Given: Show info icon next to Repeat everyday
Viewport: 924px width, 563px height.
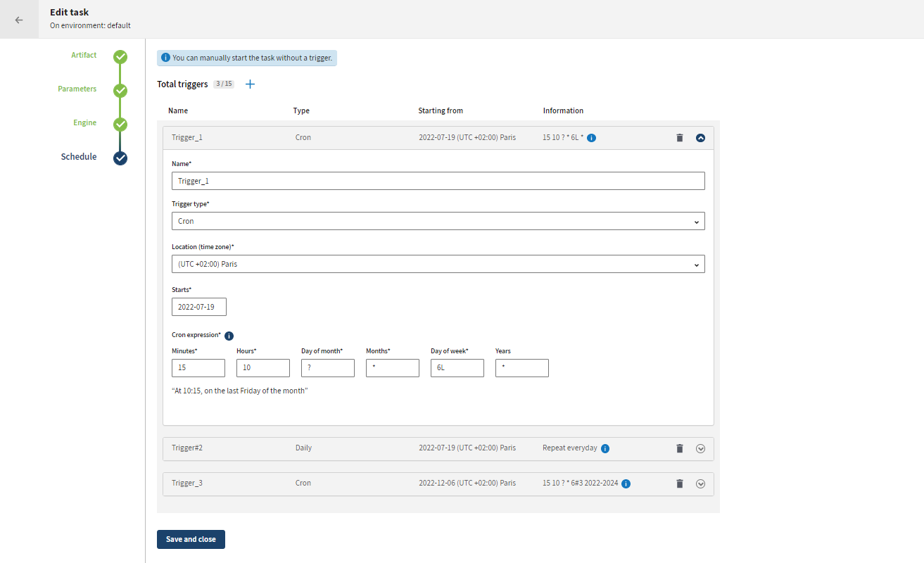Looking at the screenshot, I should [605, 448].
